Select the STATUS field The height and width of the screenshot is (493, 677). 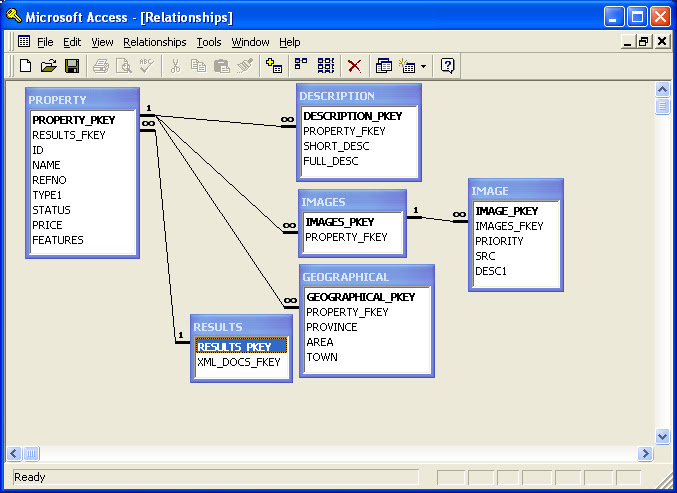coord(51,210)
